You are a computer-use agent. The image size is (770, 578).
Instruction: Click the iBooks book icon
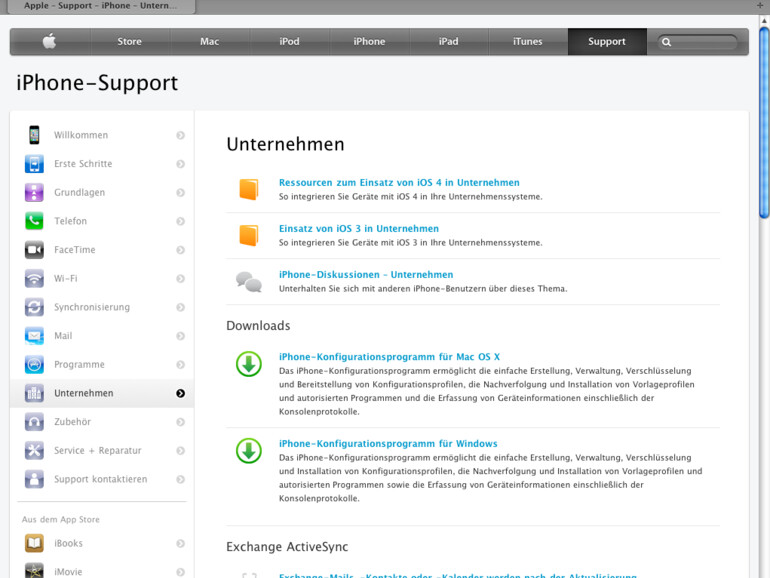point(34,543)
